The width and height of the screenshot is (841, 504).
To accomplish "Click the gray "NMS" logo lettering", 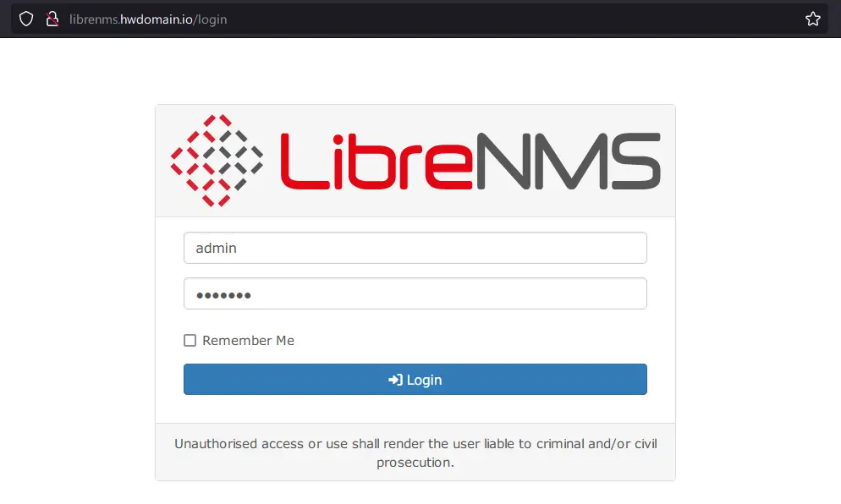I will click(569, 162).
